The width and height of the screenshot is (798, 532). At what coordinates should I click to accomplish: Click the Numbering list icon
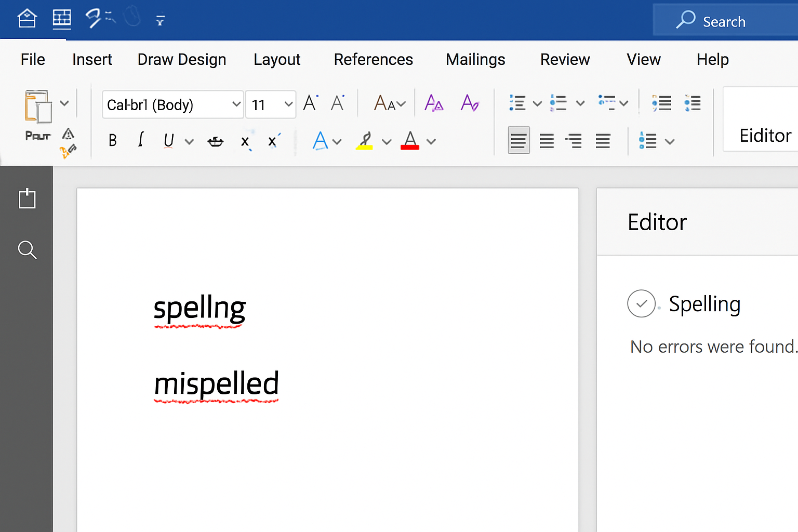pyautogui.click(x=558, y=103)
